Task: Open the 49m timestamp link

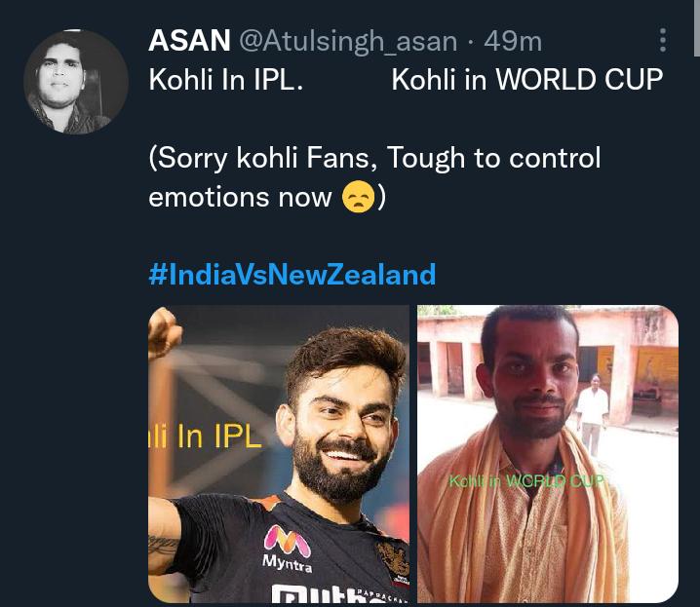Action: click(513, 42)
